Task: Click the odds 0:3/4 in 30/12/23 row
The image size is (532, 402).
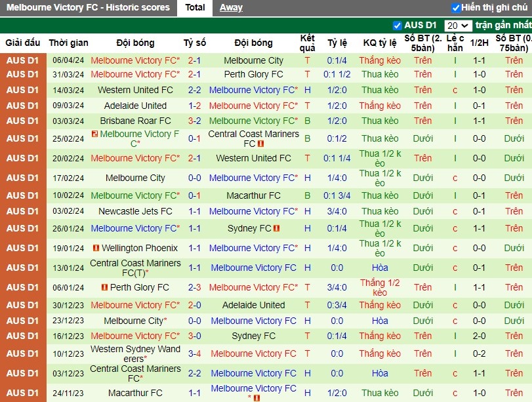Action: [x=337, y=305]
